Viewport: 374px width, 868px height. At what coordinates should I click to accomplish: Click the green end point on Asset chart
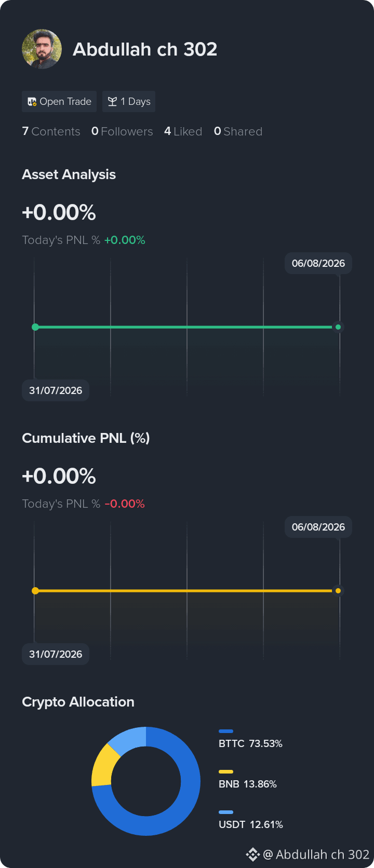(x=338, y=327)
